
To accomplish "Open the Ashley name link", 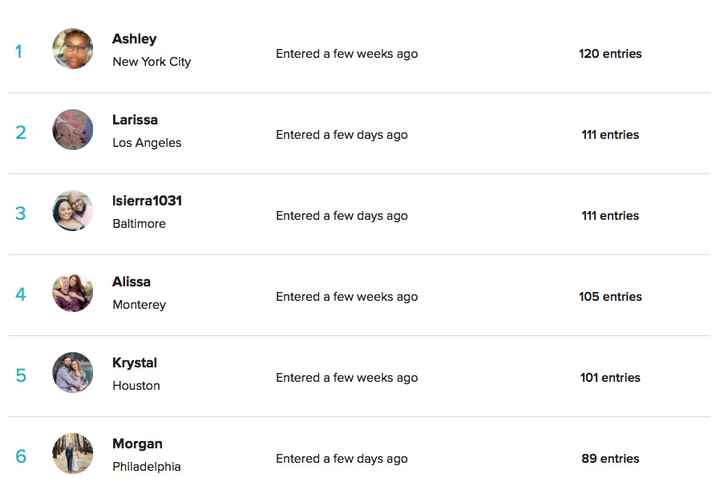I will pos(134,39).
